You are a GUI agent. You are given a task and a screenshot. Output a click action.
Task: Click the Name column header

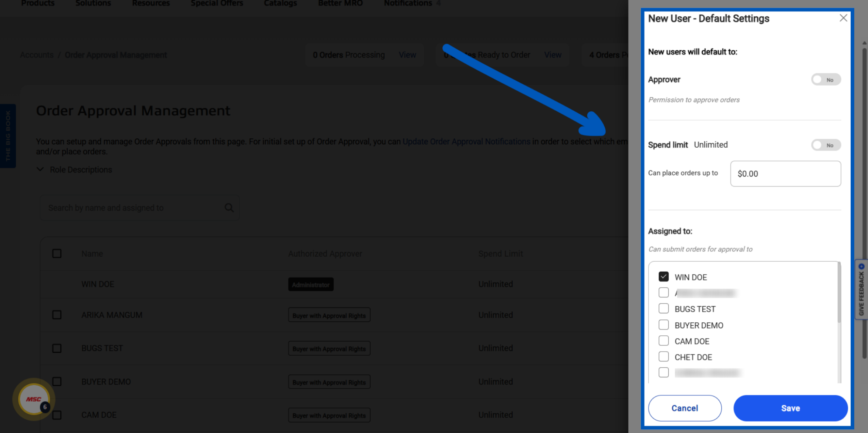(x=92, y=254)
